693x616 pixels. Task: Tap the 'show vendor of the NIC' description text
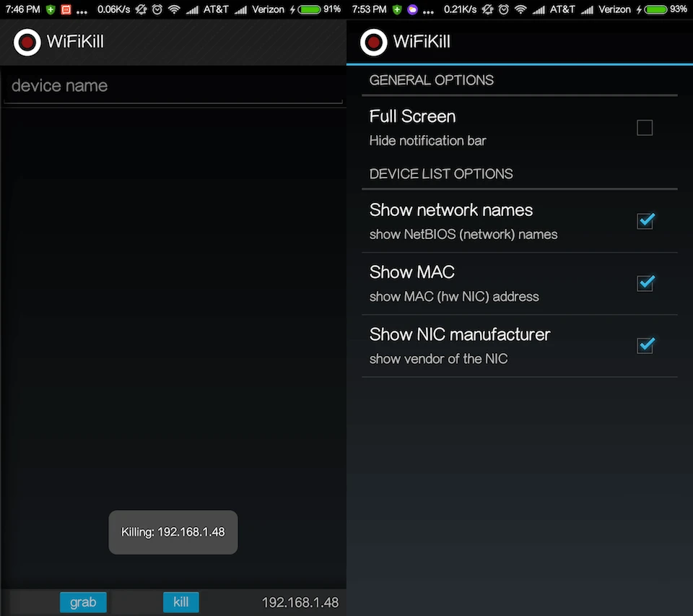pyautogui.click(x=438, y=359)
